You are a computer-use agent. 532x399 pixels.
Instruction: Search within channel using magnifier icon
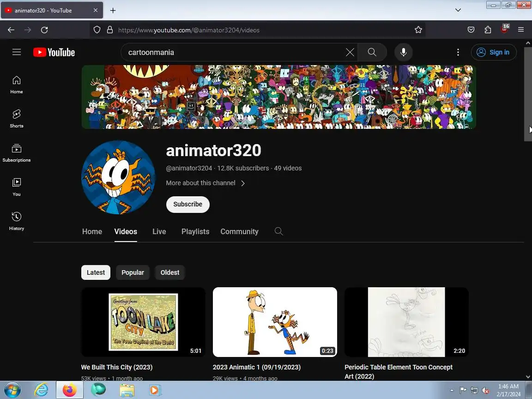(x=278, y=231)
